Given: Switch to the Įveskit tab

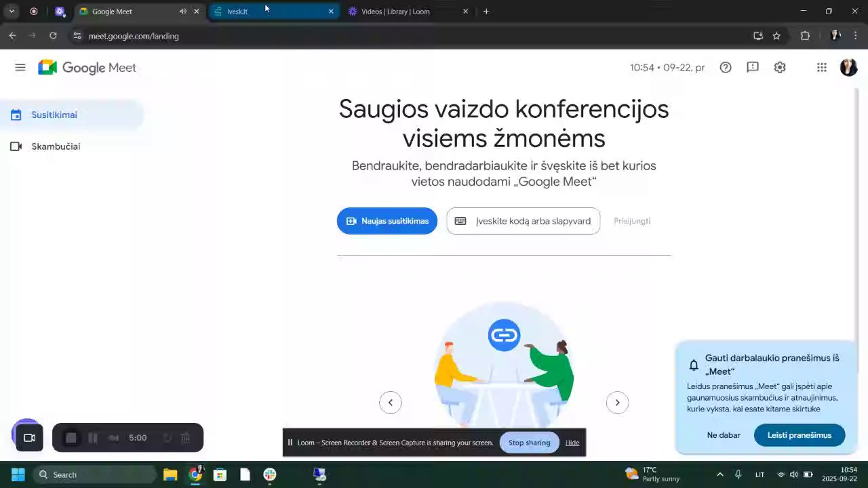Looking at the screenshot, I should (x=273, y=12).
